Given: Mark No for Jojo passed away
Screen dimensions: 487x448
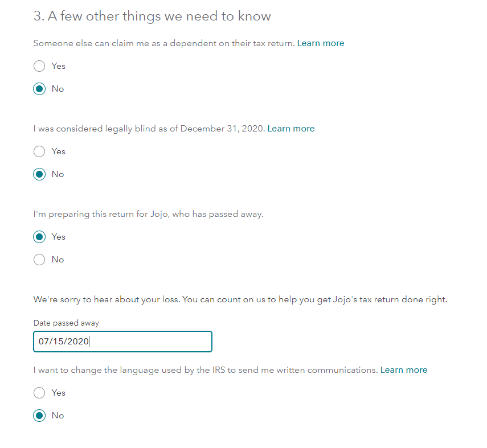Looking at the screenshot, I should click(39, 260).
